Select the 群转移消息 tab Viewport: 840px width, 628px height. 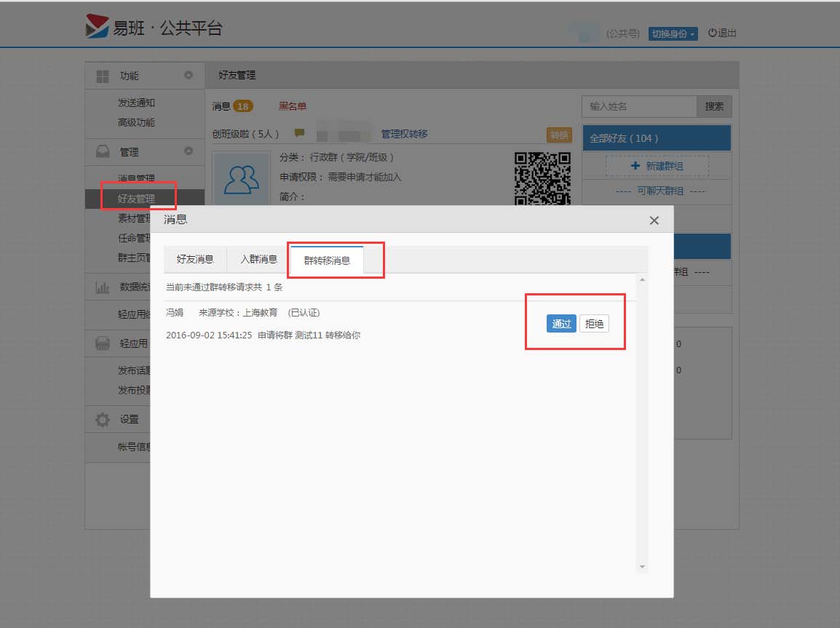pos(327,260)
